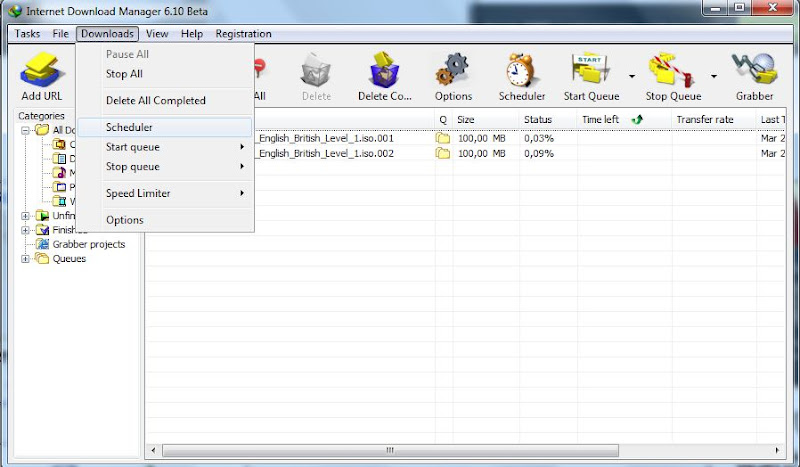Click the 0,03% status cell
The image size is (800, 467).
click(539, 138)
